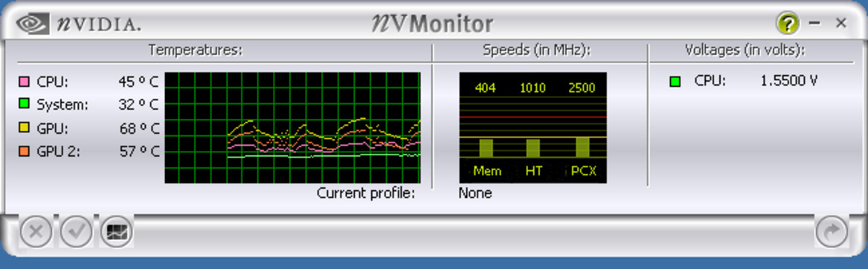Click the Current profile value None

coord(475,193)
